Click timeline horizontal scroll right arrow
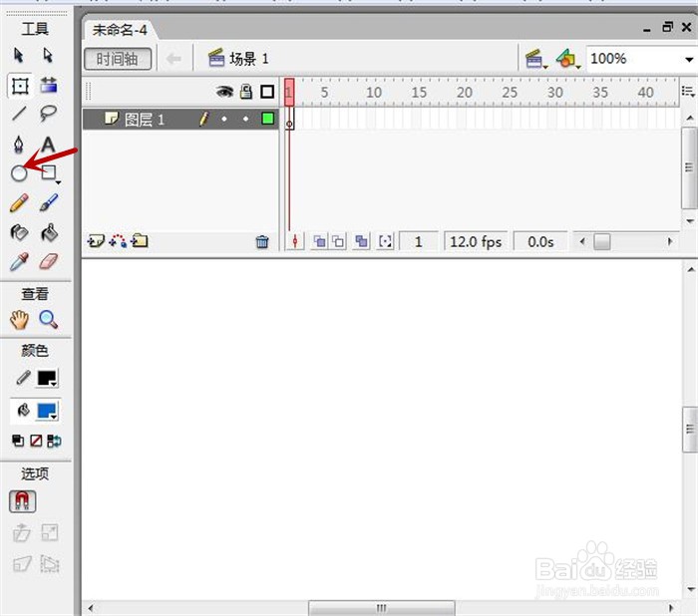 coord(670,241)
